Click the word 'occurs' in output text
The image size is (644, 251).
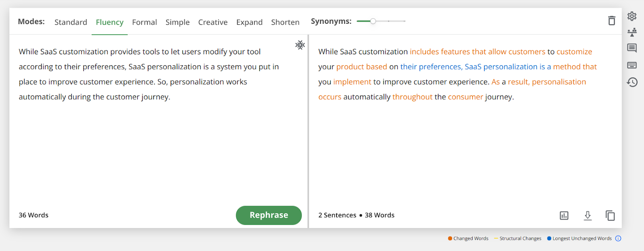point(330,97)
